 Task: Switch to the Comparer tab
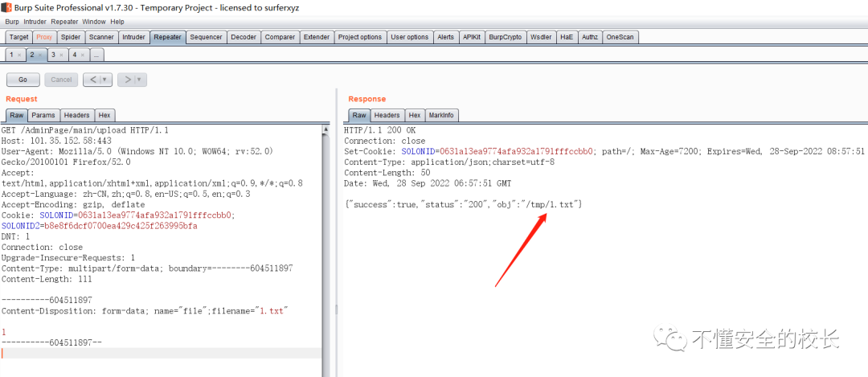pyautogui.click(x=280, y=37)
